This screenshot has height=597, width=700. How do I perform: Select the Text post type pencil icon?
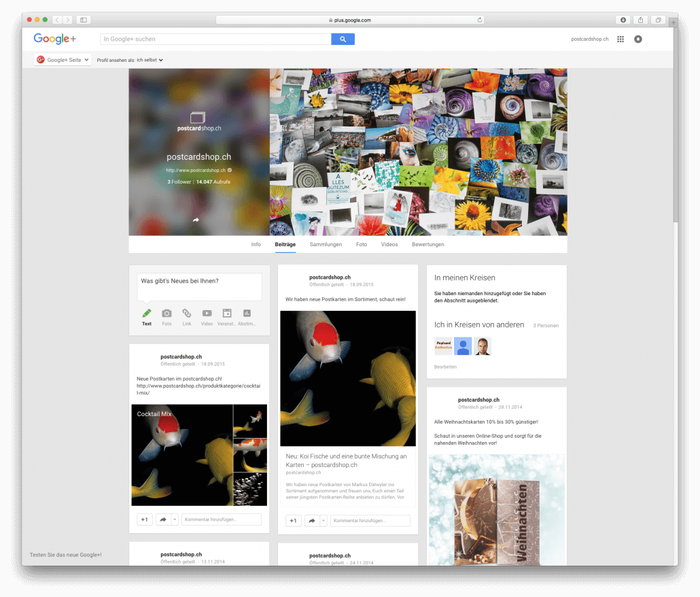[146, 313]
